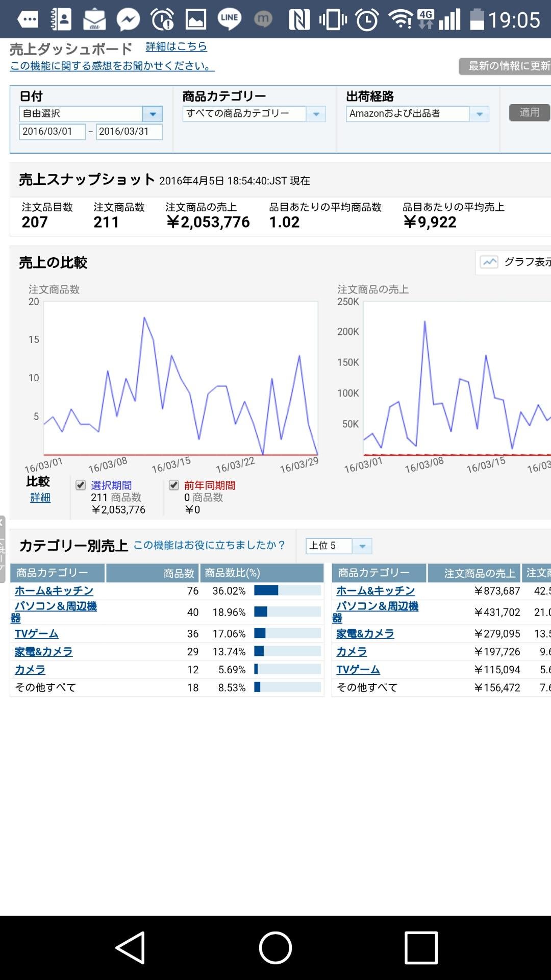Open the 詳細 link under 比較
551x980 pixels.
pos(40,498)
